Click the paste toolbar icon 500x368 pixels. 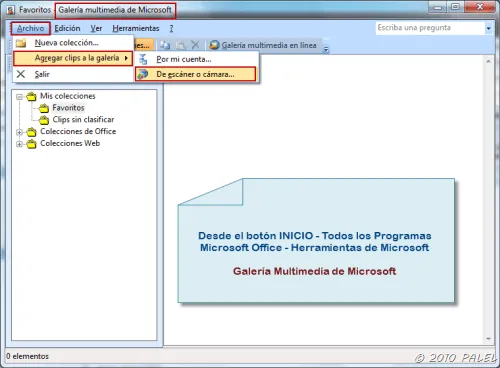pyautogui.click(x=180, y=45)
